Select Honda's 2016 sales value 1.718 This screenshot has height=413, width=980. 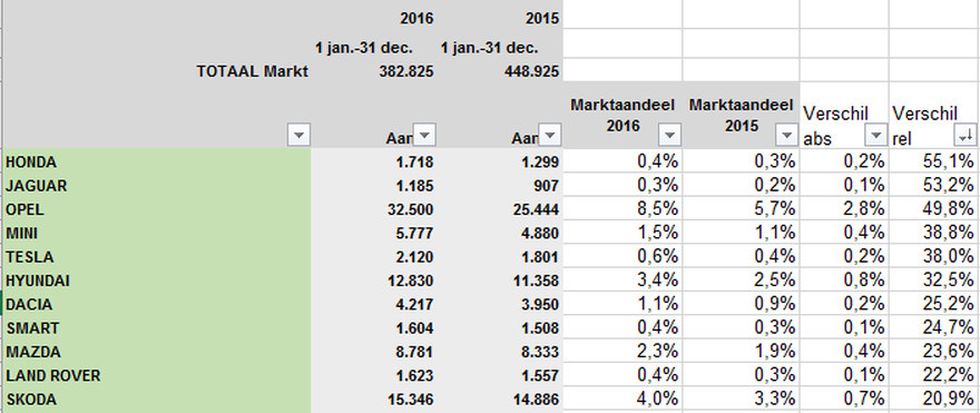(x=414, y=162)
